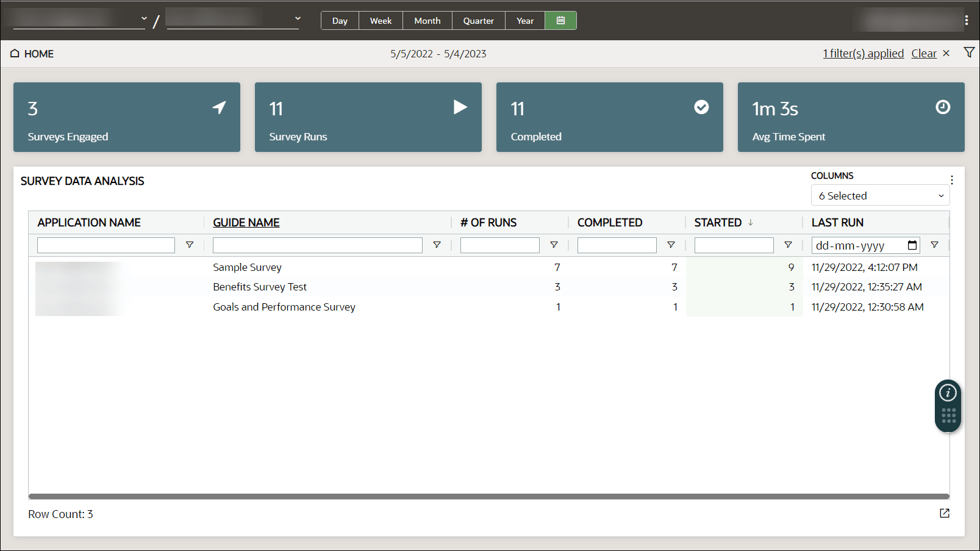This screenshot has width=980, height=551.
Task: Open the Columns 6 Selected dropdown
Action: pyautogui.click(x=880, y=196)
